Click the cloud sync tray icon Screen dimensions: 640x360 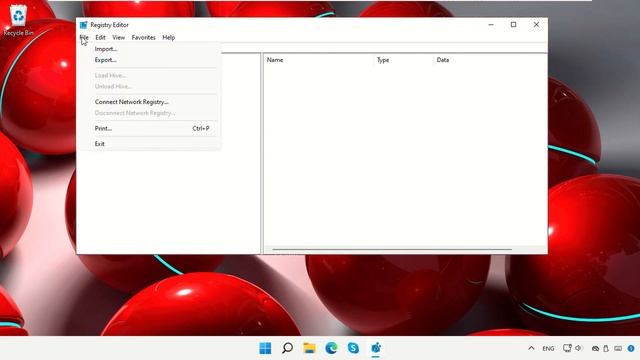596,349
